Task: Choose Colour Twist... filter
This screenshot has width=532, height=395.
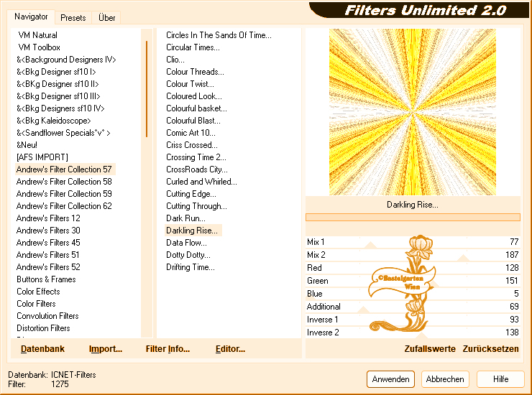Action: pos(190,84)
